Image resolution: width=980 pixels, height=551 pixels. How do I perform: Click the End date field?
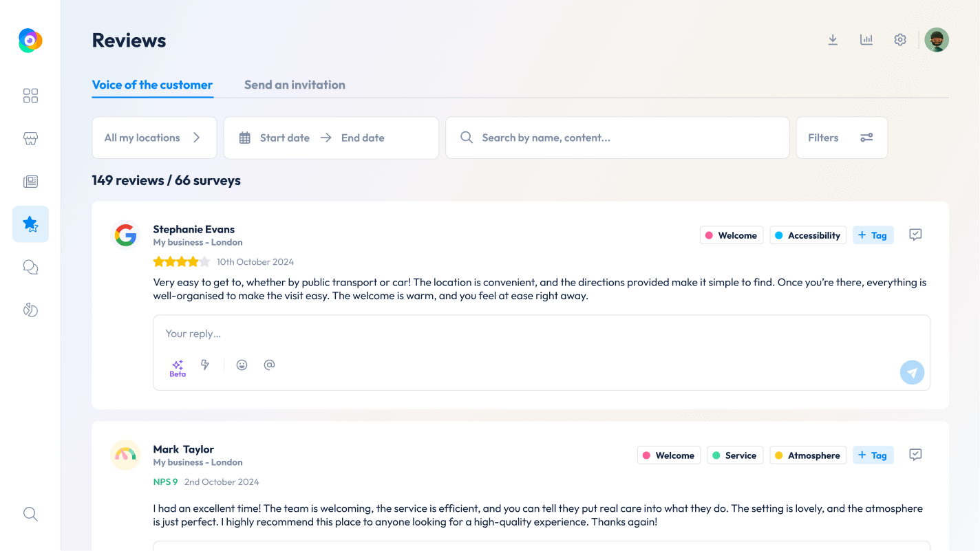click(363, 138)
